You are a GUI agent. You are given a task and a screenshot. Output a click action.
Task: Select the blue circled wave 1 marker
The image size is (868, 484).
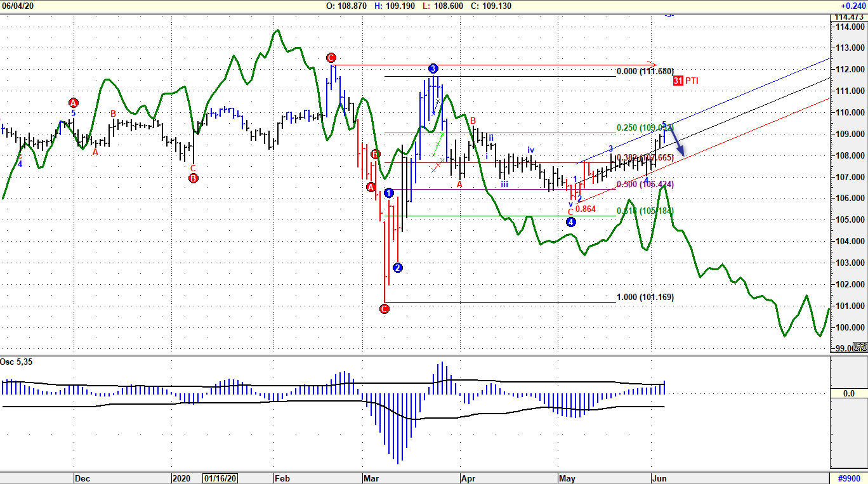pos(389,193)
